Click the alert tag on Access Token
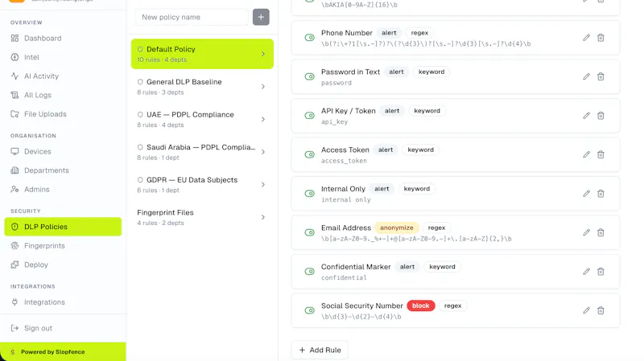This screenshot has height=361, width=644. click(386, 150)
